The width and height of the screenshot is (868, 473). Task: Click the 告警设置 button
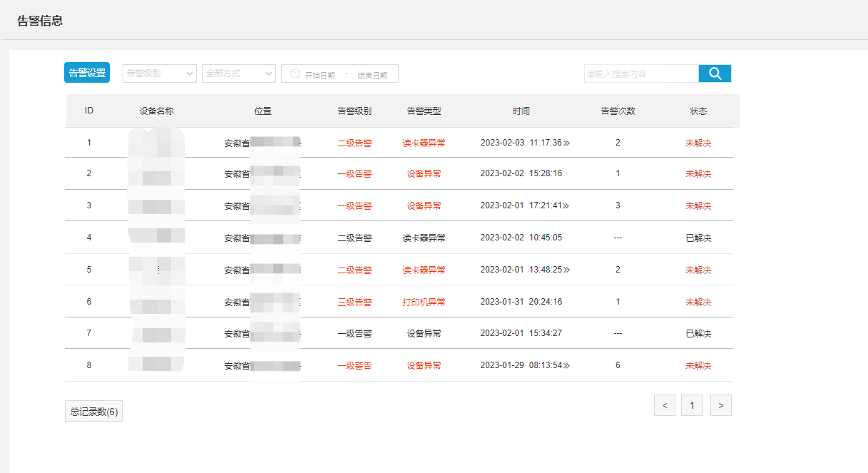(x=87, y=73)
